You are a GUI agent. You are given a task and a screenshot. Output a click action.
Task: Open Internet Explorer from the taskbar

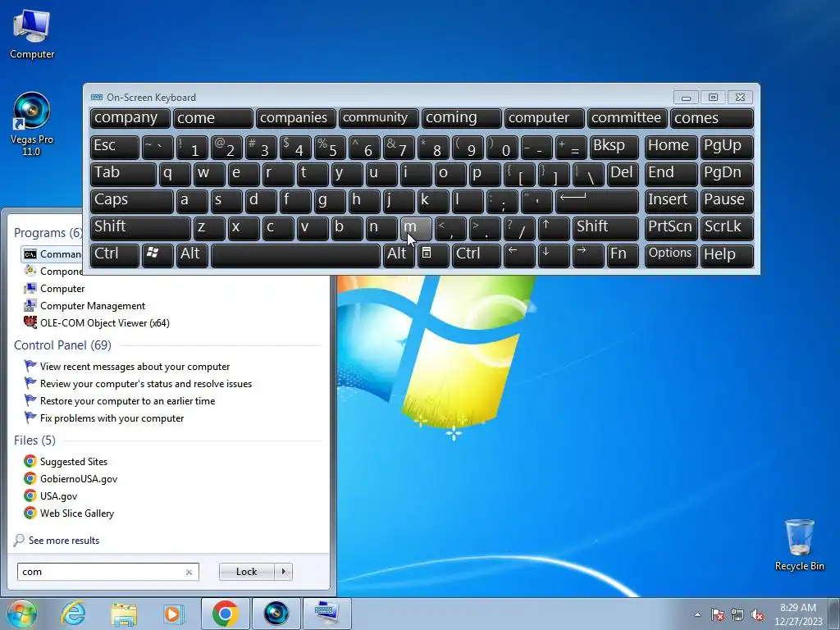[73, 614]
